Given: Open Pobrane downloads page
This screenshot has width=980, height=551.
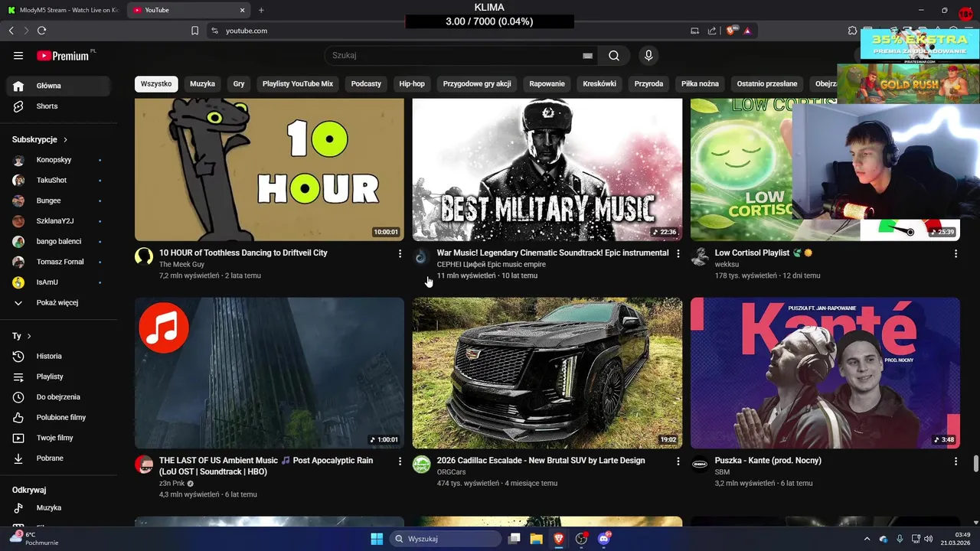Looking at the screenshot, I should 58,458.
